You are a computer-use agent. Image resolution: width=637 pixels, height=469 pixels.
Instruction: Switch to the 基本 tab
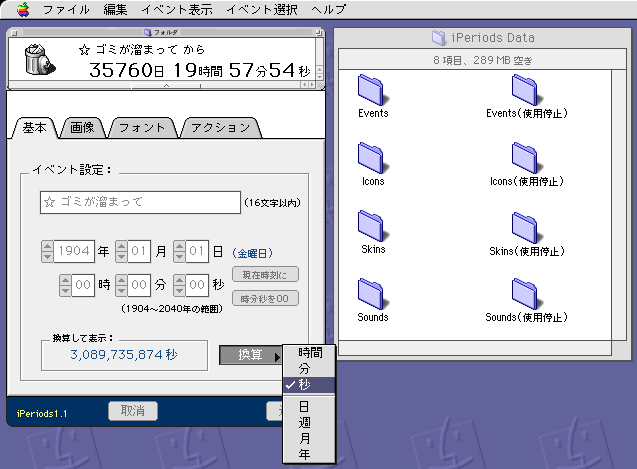tap(35, 128)
